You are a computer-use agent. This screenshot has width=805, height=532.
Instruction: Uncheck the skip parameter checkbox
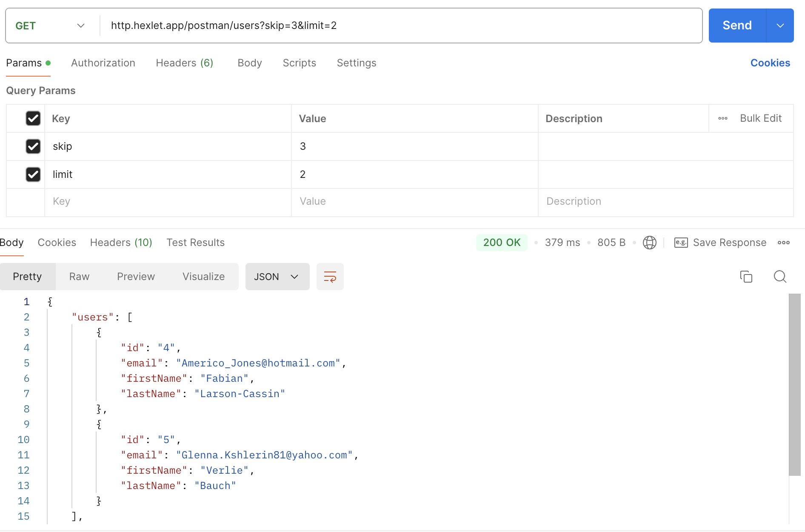coord(33,146)
